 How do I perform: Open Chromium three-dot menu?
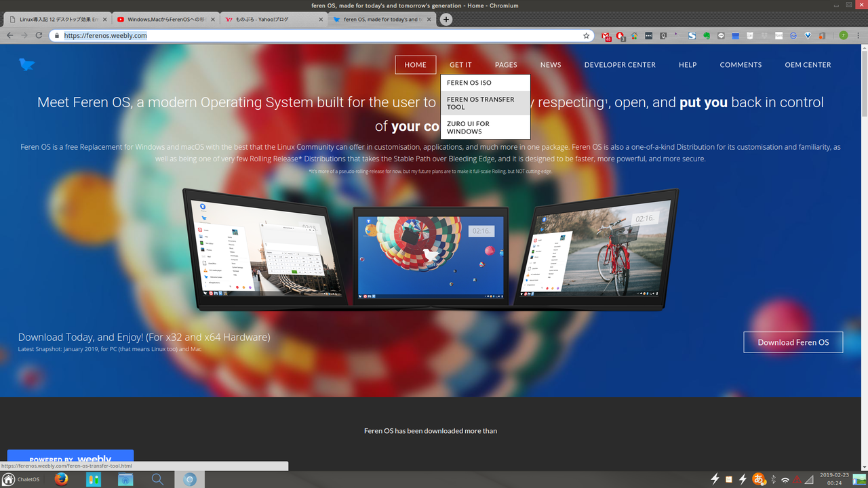(858, 35)
